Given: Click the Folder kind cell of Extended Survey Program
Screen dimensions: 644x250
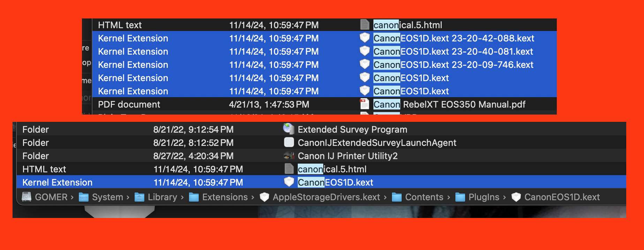Looking at the screenshot, I should [36, 130].
